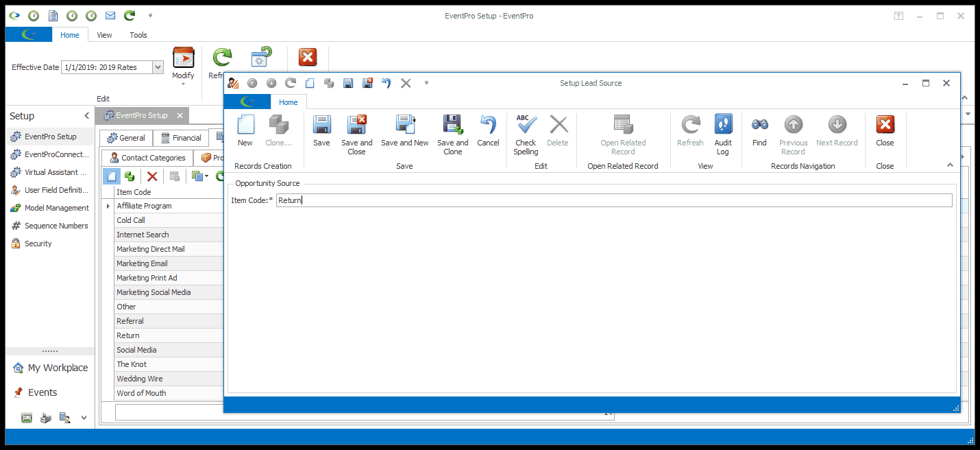The image size is (980, 450).
Task: Select the Home tab in Setup Lead Source dialog
Action: (289, 102)
